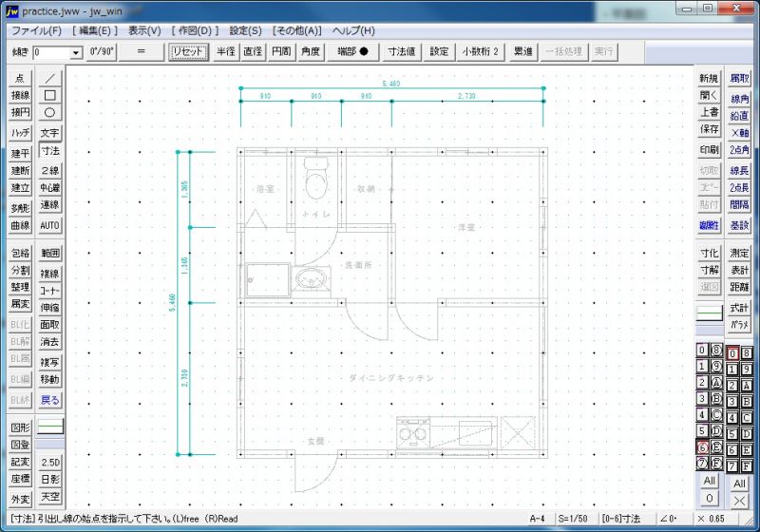Select the 点 point tool
The width and height of the screenshot is (760, 532).
coord(20,78)
